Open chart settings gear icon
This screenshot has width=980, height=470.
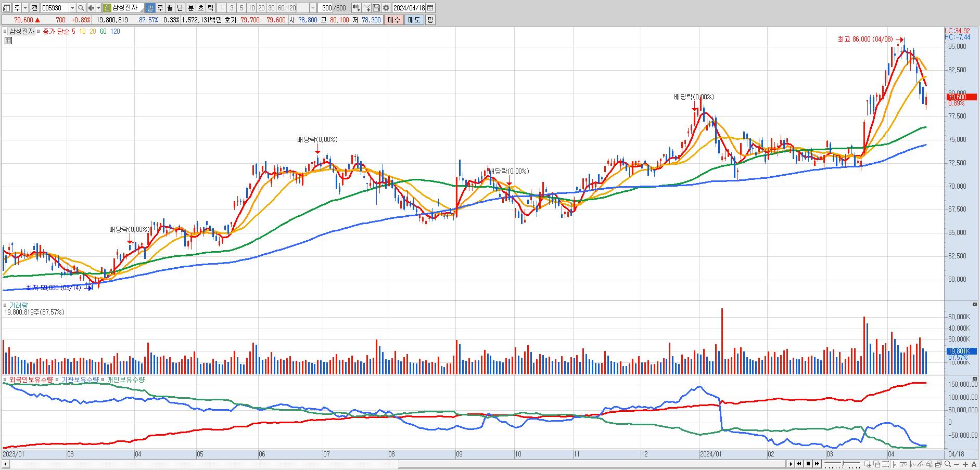[x=386, y=8]
